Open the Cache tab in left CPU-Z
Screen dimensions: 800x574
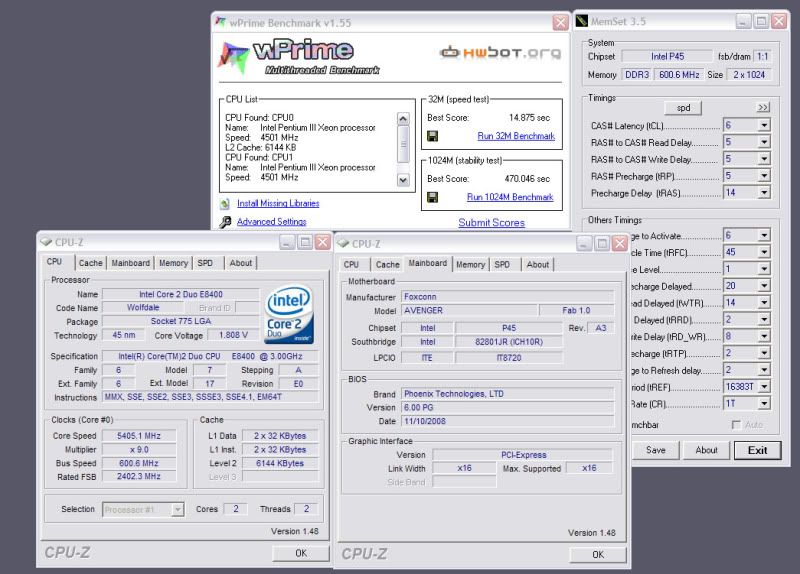click(90, 263)
